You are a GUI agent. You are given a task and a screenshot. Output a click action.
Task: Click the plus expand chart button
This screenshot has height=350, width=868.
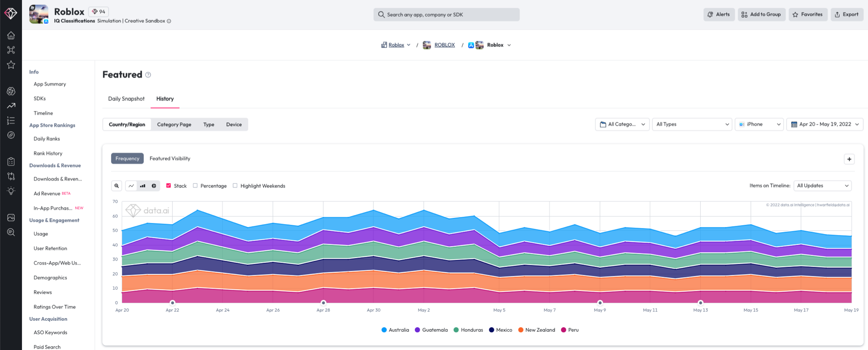pyautogui.click(x=849, y=159)
